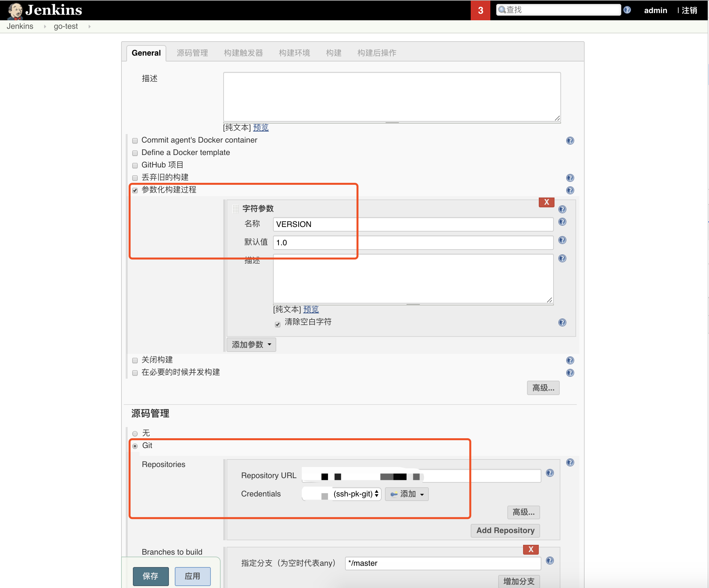
Task: Switch to the 源码管理 tab
Action: pyautogui.click(x=192, y=53)
